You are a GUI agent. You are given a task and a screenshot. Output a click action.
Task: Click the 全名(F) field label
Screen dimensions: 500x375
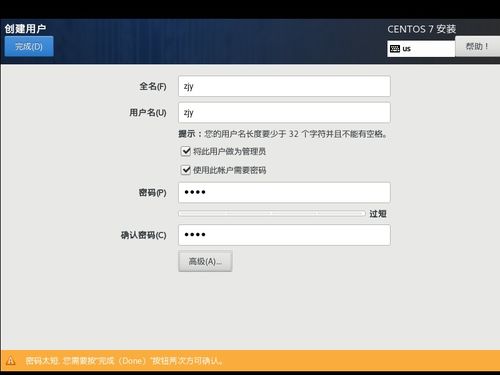pos(153,86)
